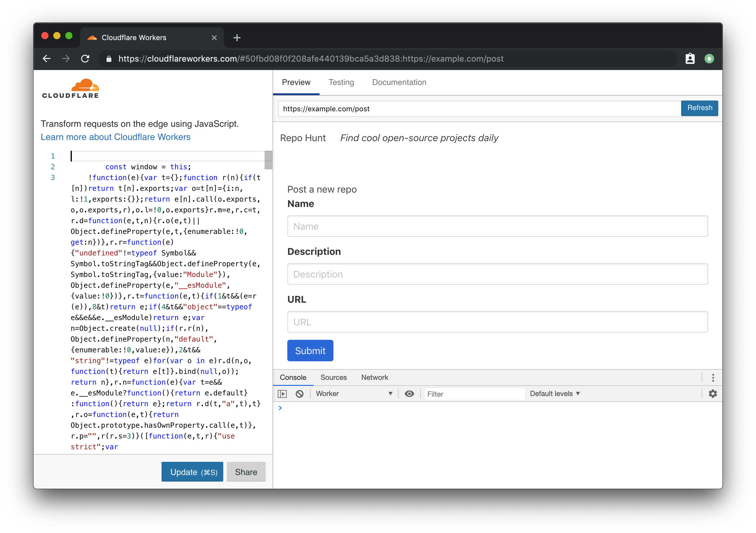The image size is (756, 533).
Task: Click line number 1 in editor
Action: click(x=53, y=156)
